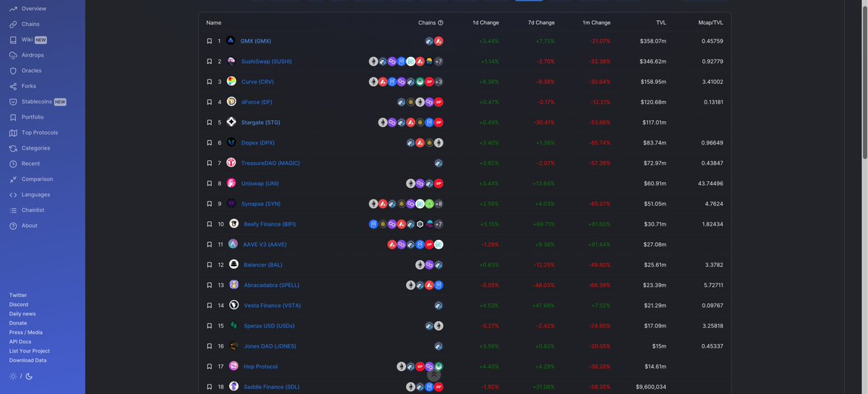Screen dimensions: 868x394
Task: Sort table by 1d Change column
Action: pos(485,23)
